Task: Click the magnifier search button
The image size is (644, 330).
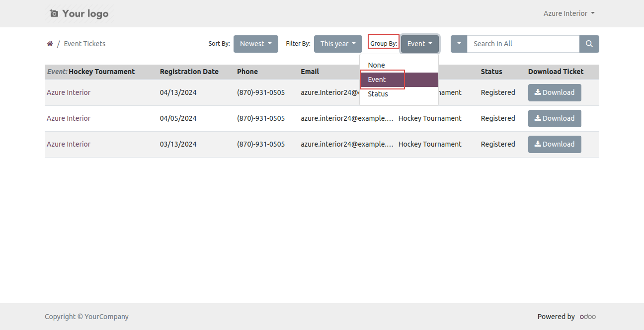Action: (x=589, y=44)
